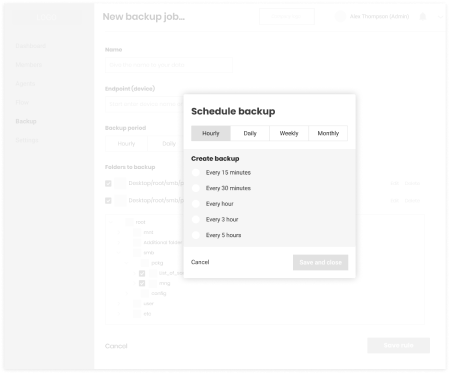Select the Every 15 minutes radio option
This screenshot has height=374, width=450.
pos(196,172)
